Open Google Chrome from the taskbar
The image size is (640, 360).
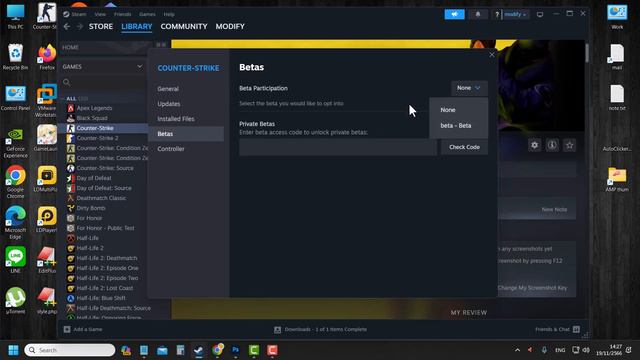[217, 350]
